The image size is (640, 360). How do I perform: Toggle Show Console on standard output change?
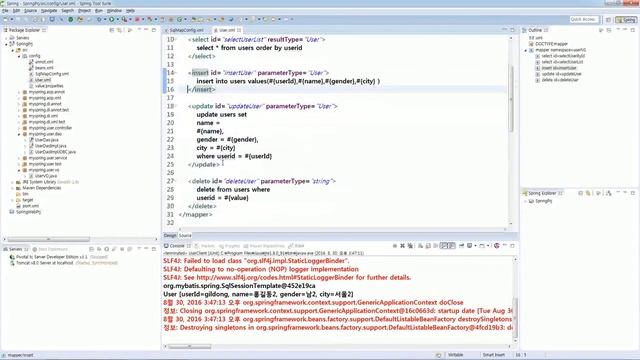[x=444, y=246]
